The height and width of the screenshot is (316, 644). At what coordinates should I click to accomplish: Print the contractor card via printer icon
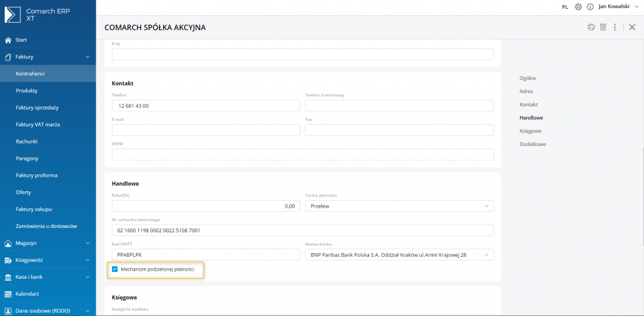pyautogui.click(x=591, y=27)
